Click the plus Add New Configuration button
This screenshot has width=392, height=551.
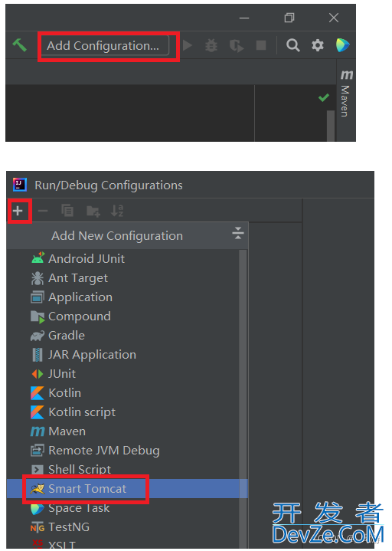[18, 211]
